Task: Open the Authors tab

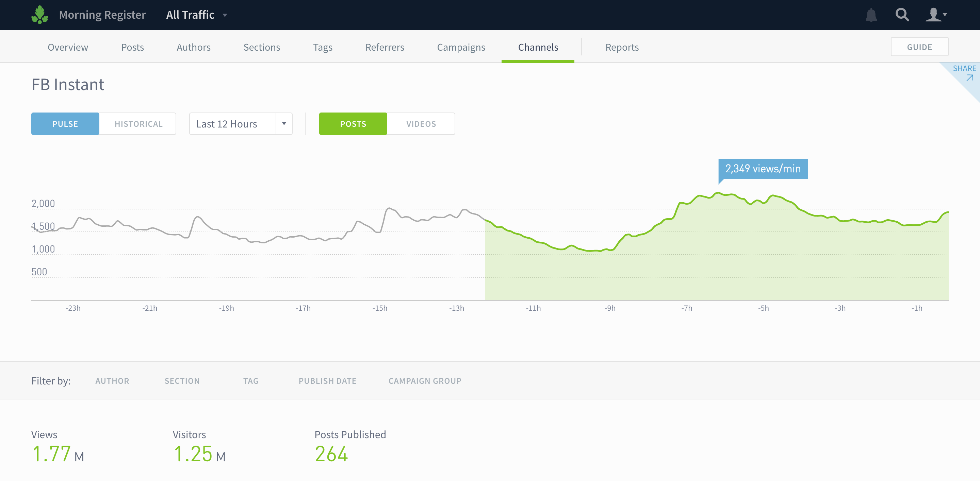Action: [x=193, y=47]
